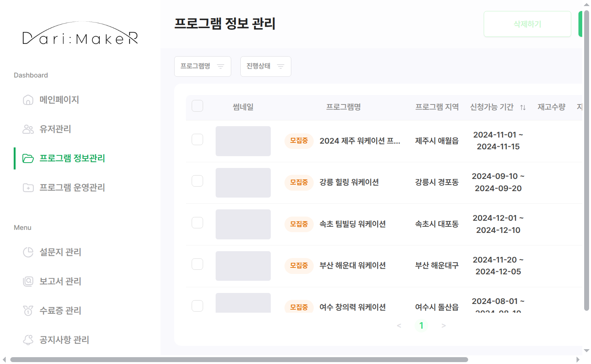The image size is (591, 364).
Task: Click the scroll-down arrow of vertical scrollbar
Action: point(586,351)
